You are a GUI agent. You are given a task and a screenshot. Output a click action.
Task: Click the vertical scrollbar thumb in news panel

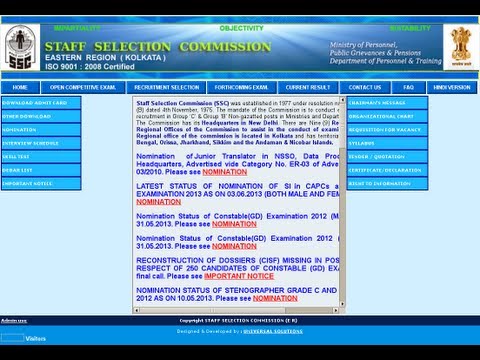pyautogui.click(x=342, y=125)
